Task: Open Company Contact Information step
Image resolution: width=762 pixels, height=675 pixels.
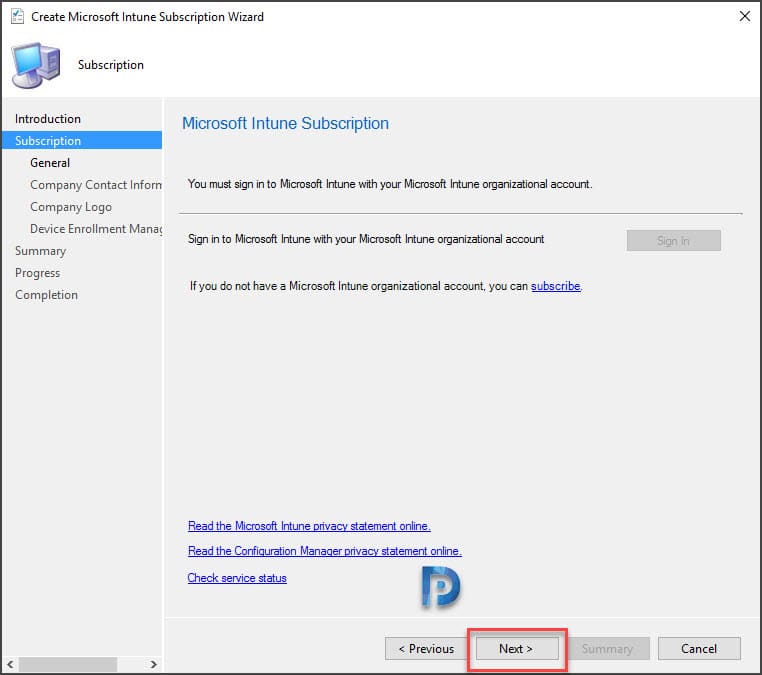Action: click(x=96, y=185)
